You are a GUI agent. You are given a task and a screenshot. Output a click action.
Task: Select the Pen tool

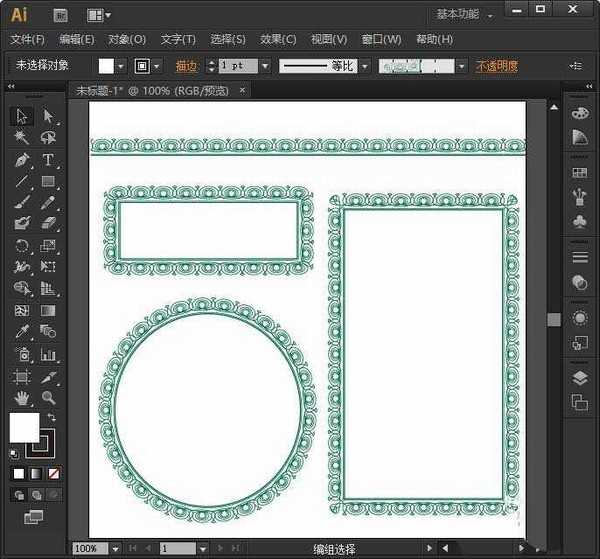[x=22, y=160]
